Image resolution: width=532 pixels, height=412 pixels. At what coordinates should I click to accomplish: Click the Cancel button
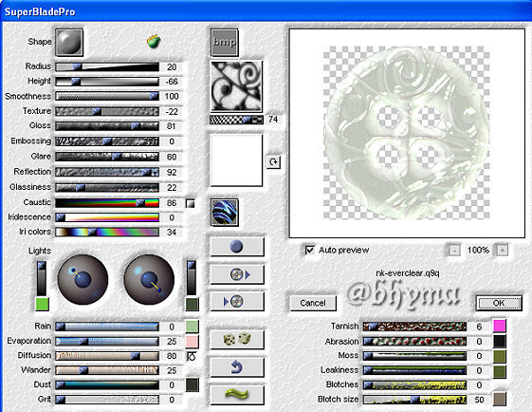[x=313, y=303]
